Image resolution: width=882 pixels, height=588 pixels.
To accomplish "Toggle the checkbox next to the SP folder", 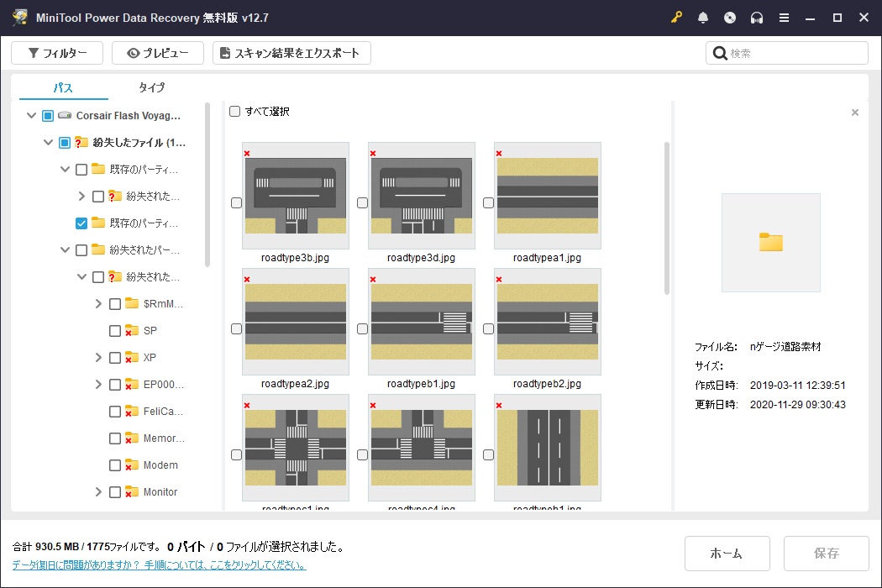I will coord(115,331).
